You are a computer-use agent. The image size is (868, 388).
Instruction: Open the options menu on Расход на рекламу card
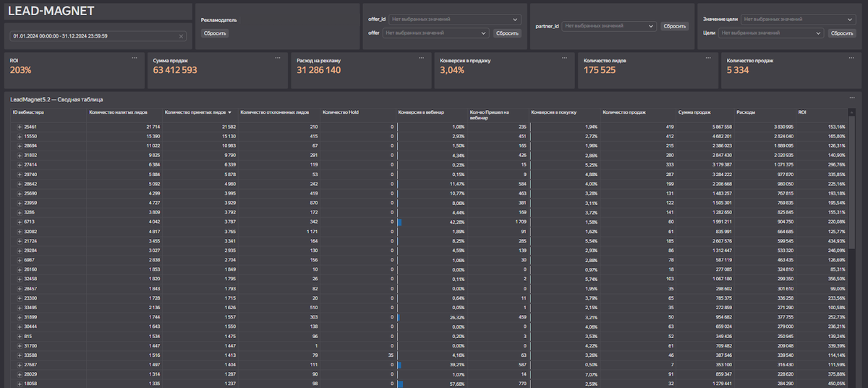click(x=422, y=57)
